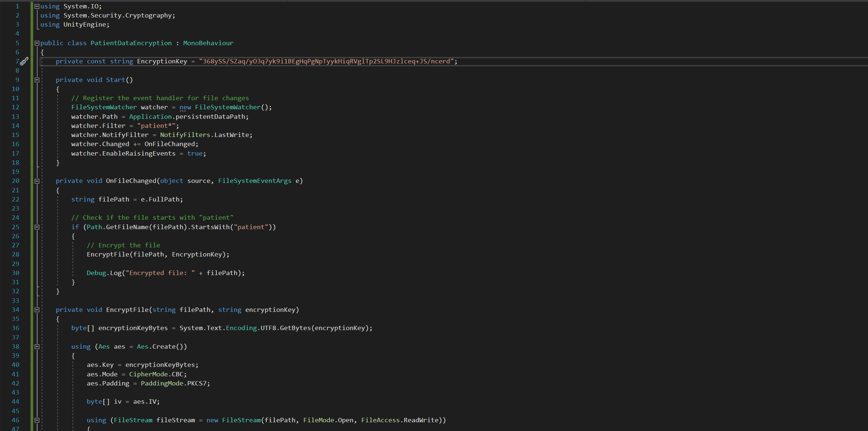The height and width of the screenshot is (431, 868).
Task: Click the FileSystemWatcher type on line 12
Action: tap(104, 107)
